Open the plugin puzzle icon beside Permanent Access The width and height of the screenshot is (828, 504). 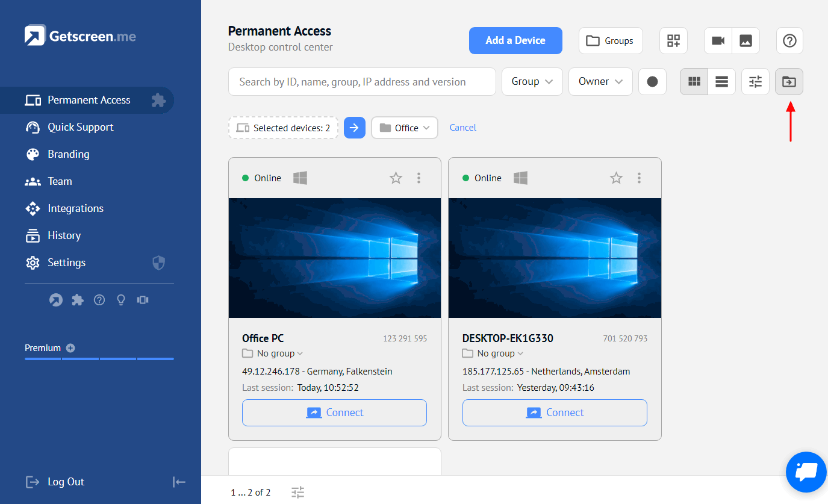click(x=158, y=100)
